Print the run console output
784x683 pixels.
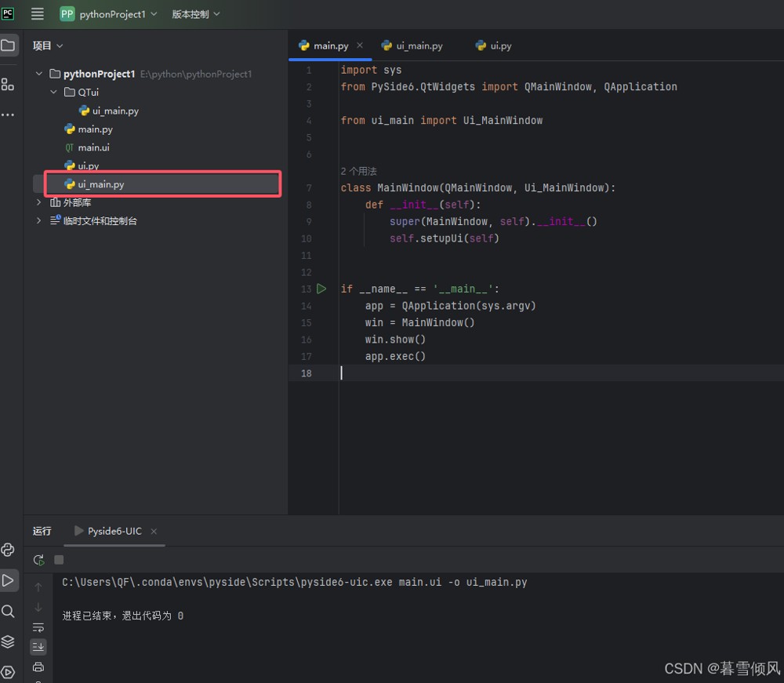point(38,667)
